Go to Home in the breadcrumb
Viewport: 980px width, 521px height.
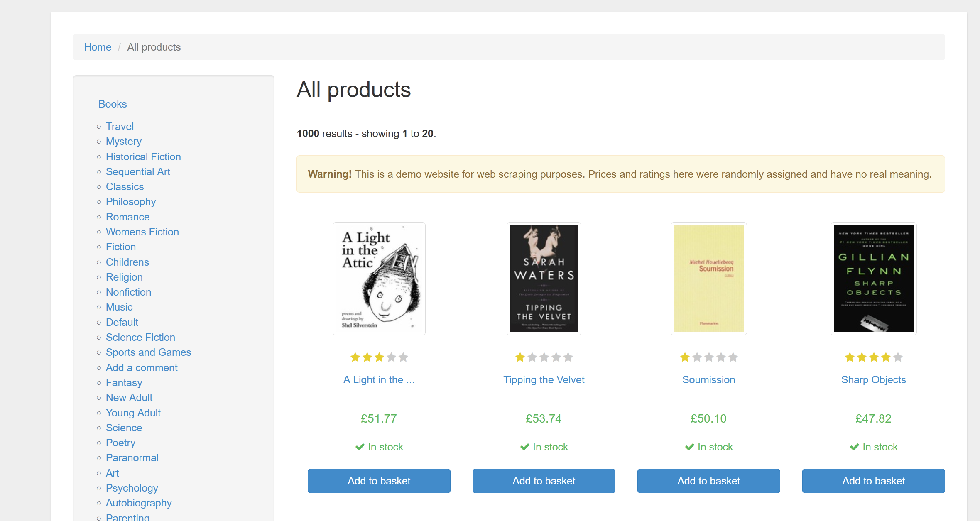click(x=98, y=47)
